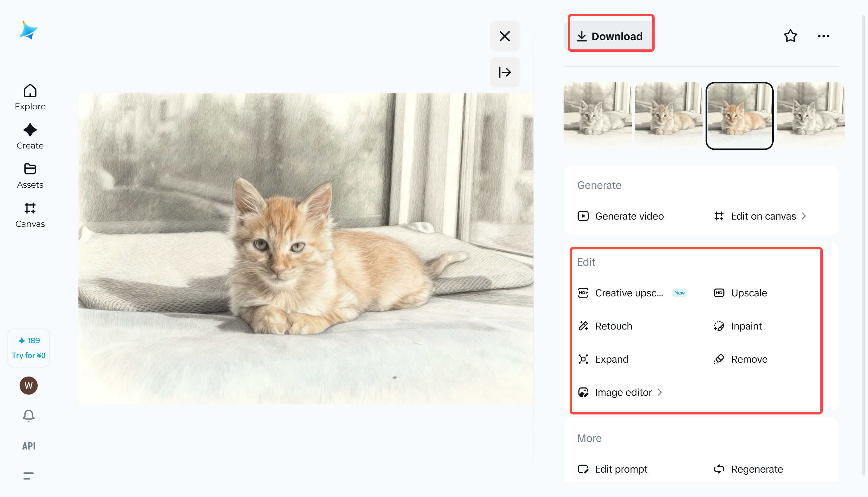
Task: Go to the Explore section
Action: pos(30,97)
